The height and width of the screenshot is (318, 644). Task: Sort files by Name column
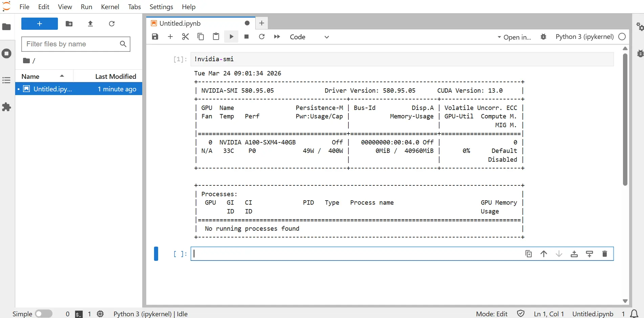44,76
